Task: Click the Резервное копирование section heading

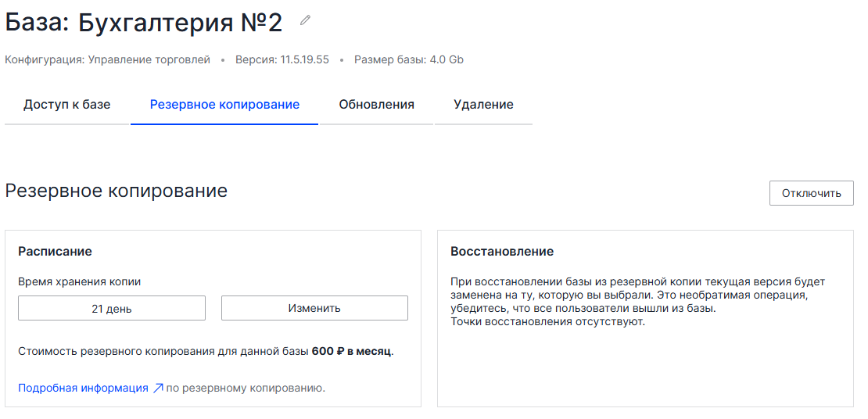Action: (117, 191)
